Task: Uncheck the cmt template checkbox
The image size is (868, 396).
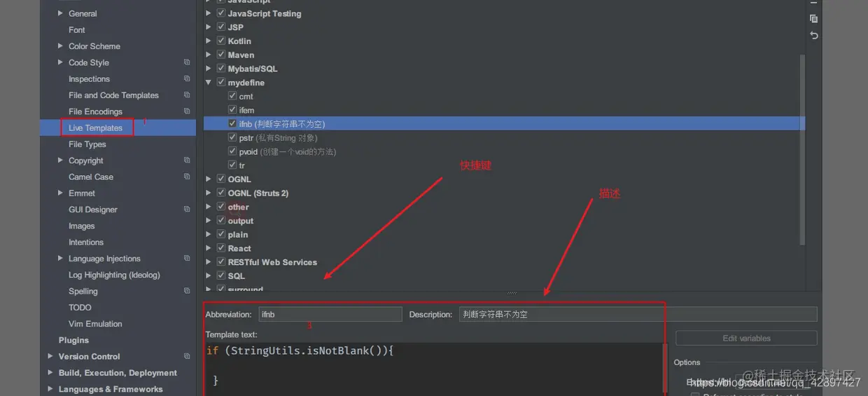Action: click(232, 96)
